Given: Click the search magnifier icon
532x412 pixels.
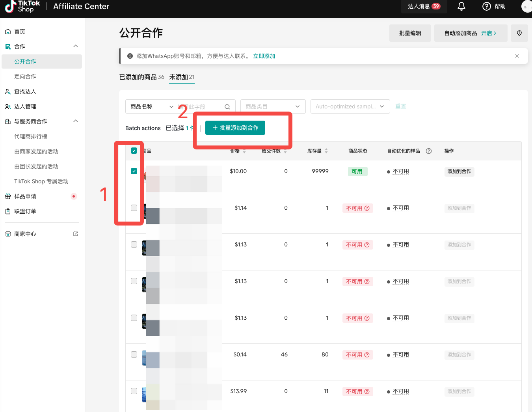Looking at the screenshot, I should pos(227,107).
